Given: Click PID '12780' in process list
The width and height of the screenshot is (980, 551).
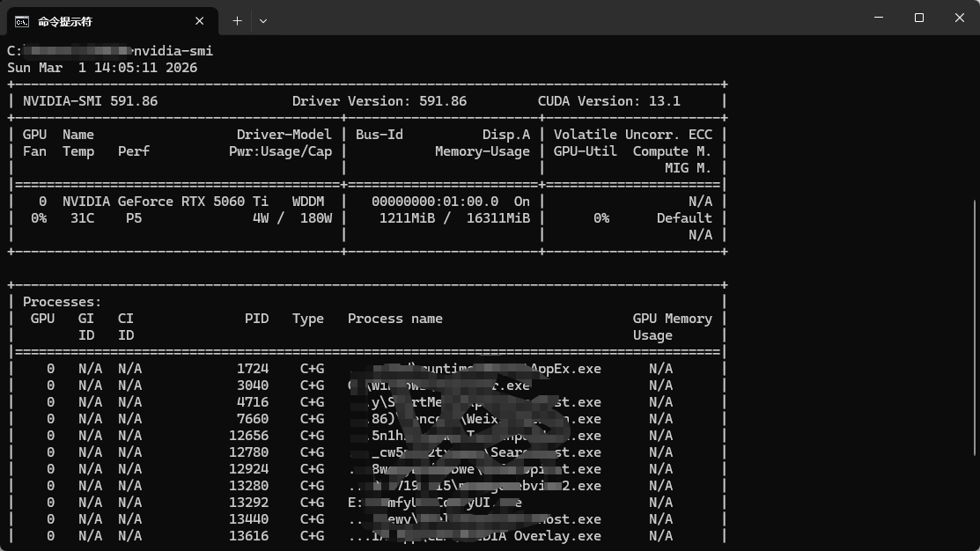Looking at the screenshot, I should click(x=249, y=452).
